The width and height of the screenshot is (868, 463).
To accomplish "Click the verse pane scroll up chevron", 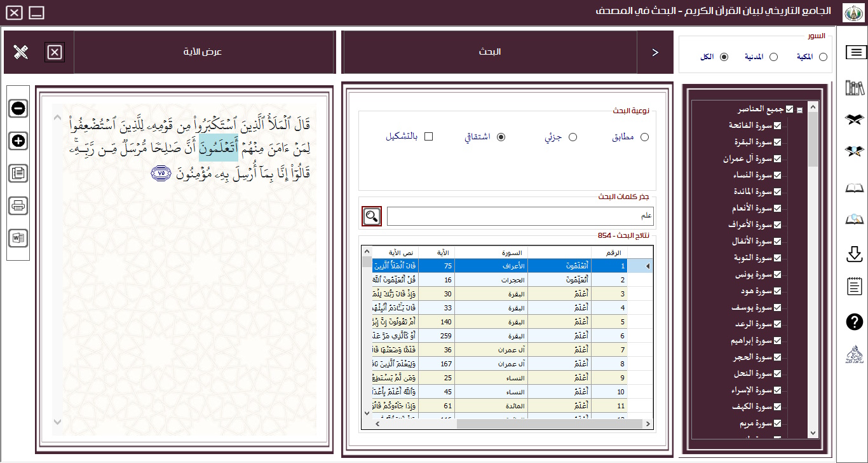I will (57, 118).
